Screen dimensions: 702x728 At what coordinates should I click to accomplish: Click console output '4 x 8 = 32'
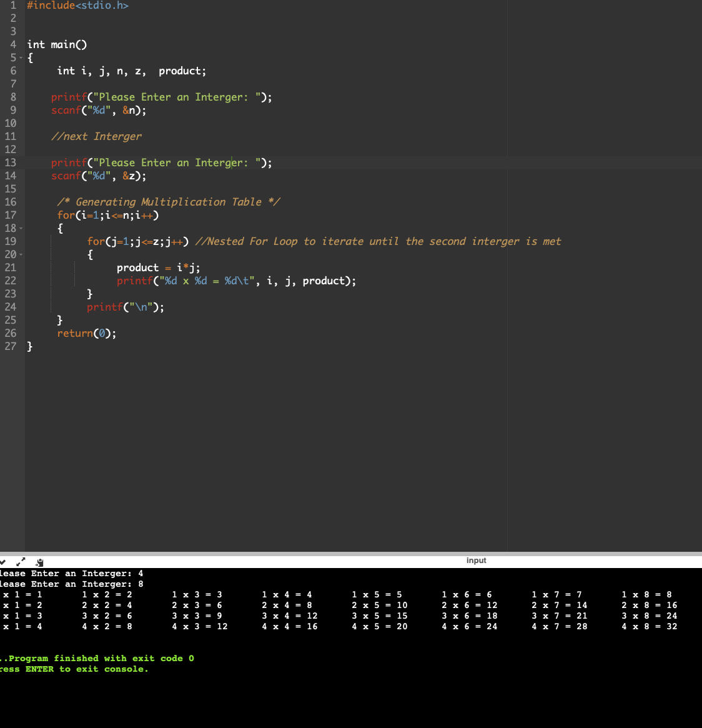pos(649,627)
